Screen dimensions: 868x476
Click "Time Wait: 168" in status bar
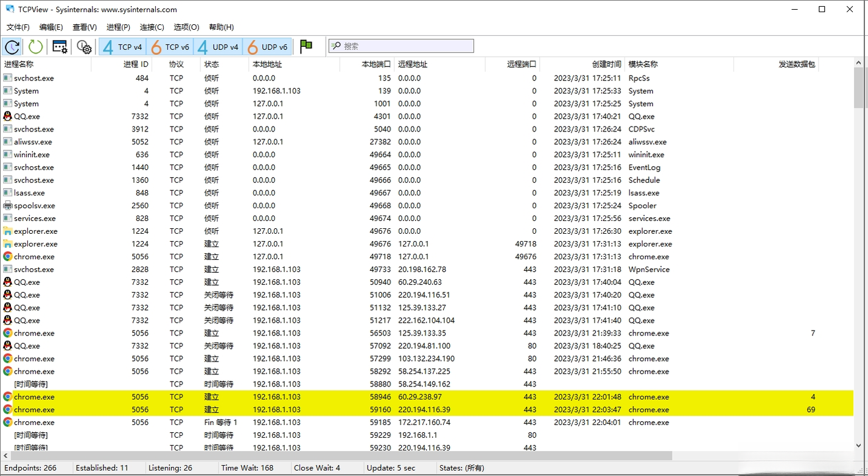pyautogui.click(x=248, y=468)
